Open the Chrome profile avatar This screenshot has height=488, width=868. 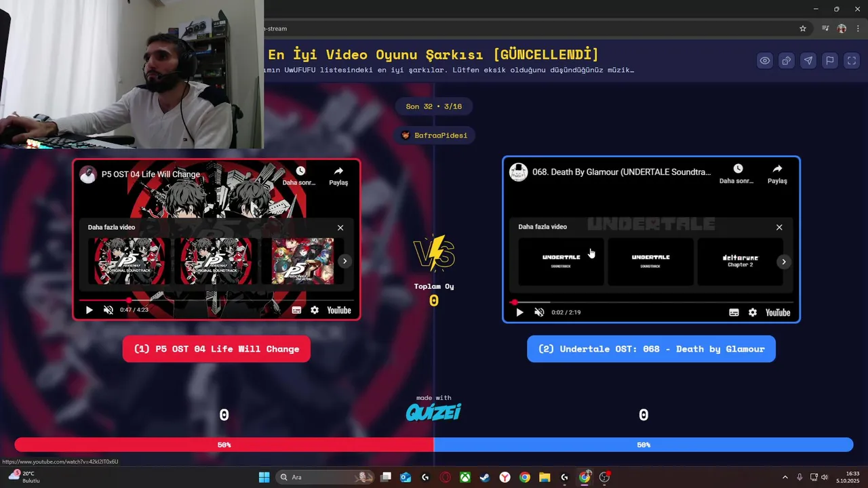coord(842,28)
